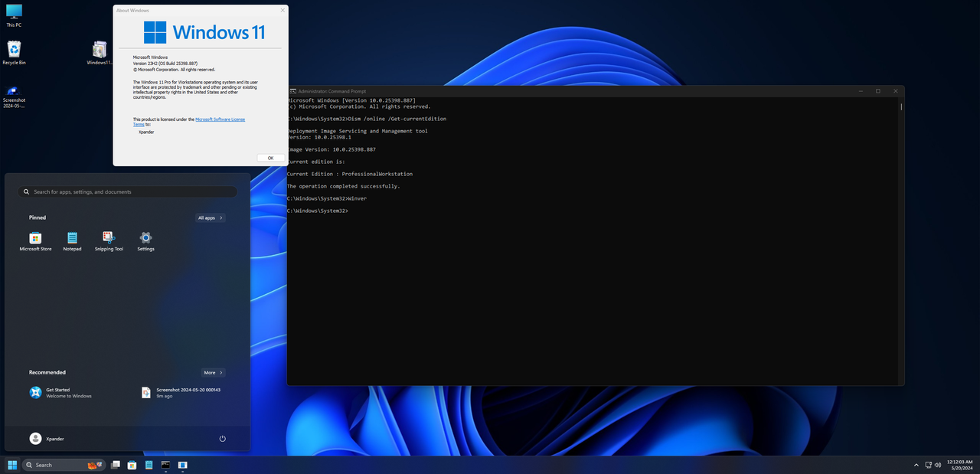This screenshot has width=980, height=474.
Task: Click the taskbar Search box
Action: pos(64,465)
